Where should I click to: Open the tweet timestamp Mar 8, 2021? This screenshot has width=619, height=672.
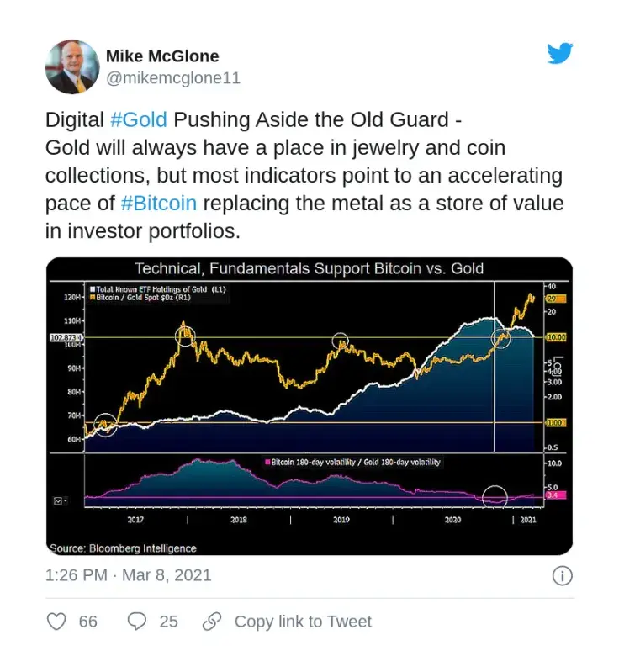[128, 575]
